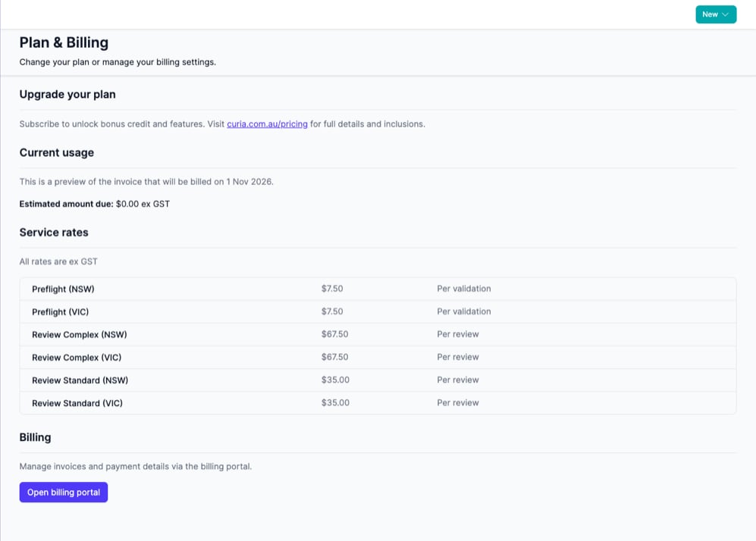
Task: Click the $35.00 price for Review Standard (VIC)
Action: [336, 402]
